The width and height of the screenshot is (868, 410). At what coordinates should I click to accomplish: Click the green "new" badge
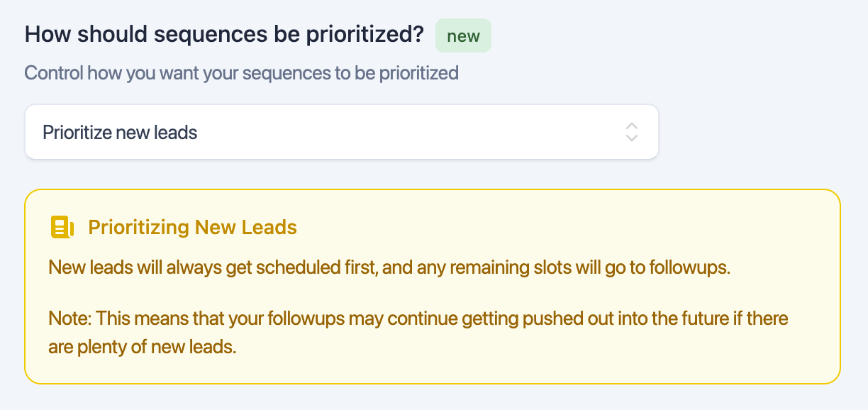pos(463,35)
